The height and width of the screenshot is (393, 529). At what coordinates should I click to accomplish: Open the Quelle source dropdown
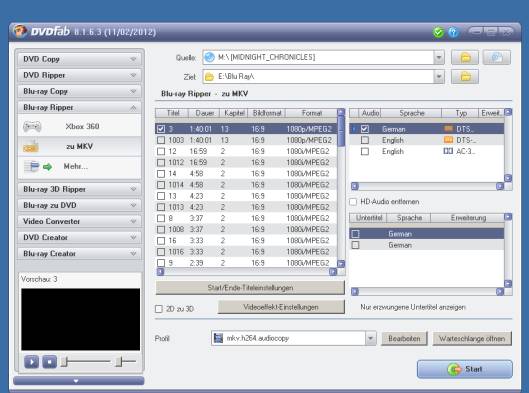coord(439,57)
